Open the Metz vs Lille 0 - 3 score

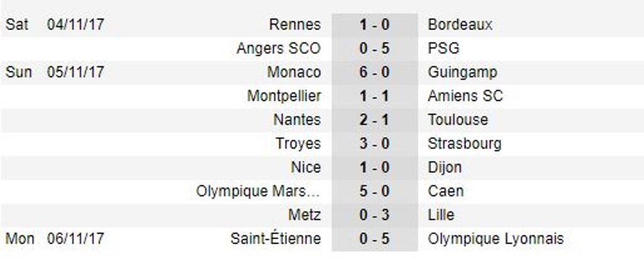click(374, 215)
